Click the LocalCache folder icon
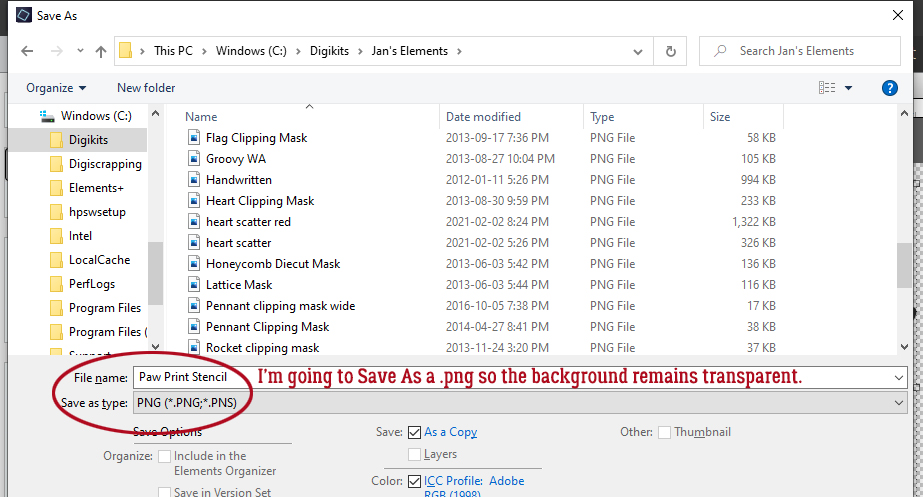923x497 pixels. (57, 260)
